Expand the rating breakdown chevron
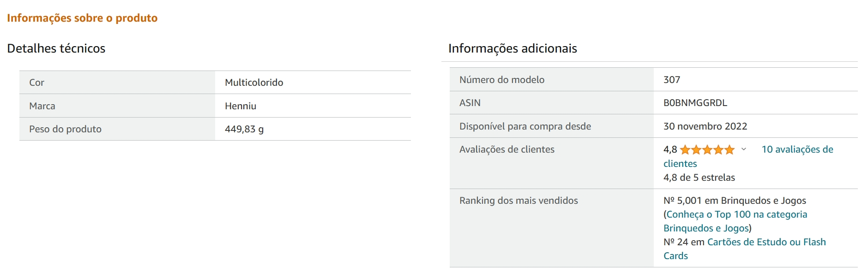The height and width of the screenshot is (278, 868). point(743,149)
